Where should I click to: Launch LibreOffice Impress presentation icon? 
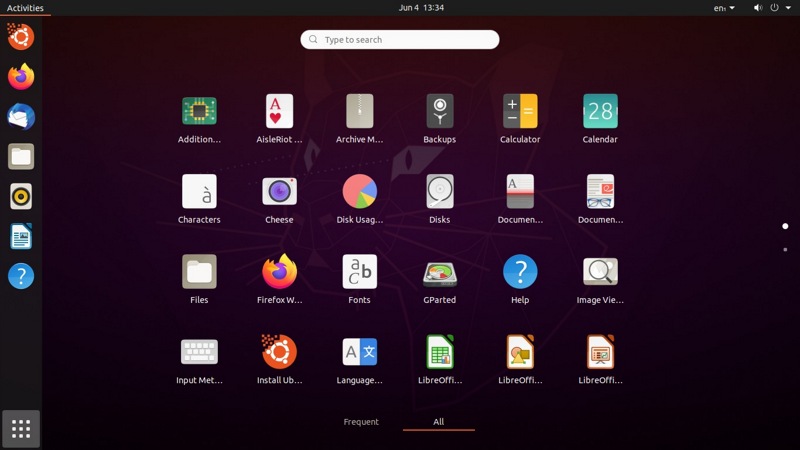click(600, 352)
